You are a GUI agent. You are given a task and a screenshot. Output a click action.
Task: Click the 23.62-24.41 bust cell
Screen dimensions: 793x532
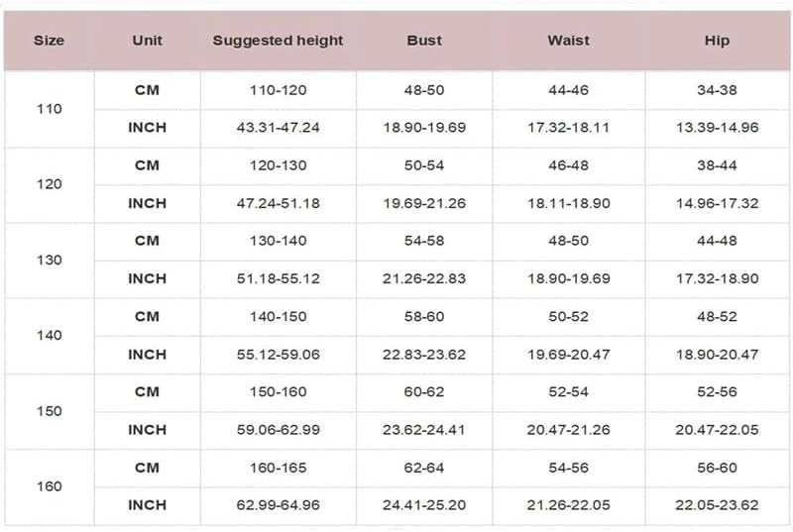point(424,430)
